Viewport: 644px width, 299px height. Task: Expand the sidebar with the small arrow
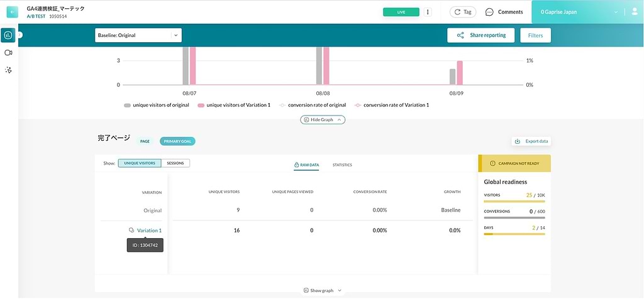pyautogui.click(x=19, y=35)
